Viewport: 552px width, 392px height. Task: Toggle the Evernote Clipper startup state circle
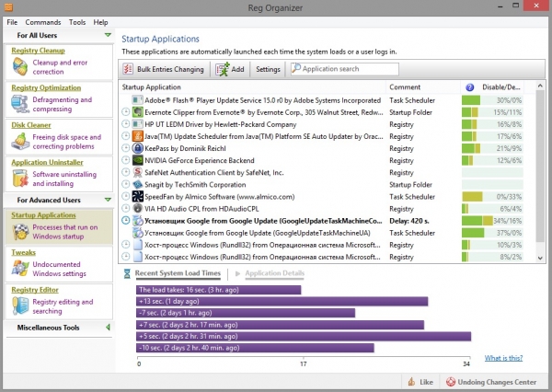coord(126,111)
